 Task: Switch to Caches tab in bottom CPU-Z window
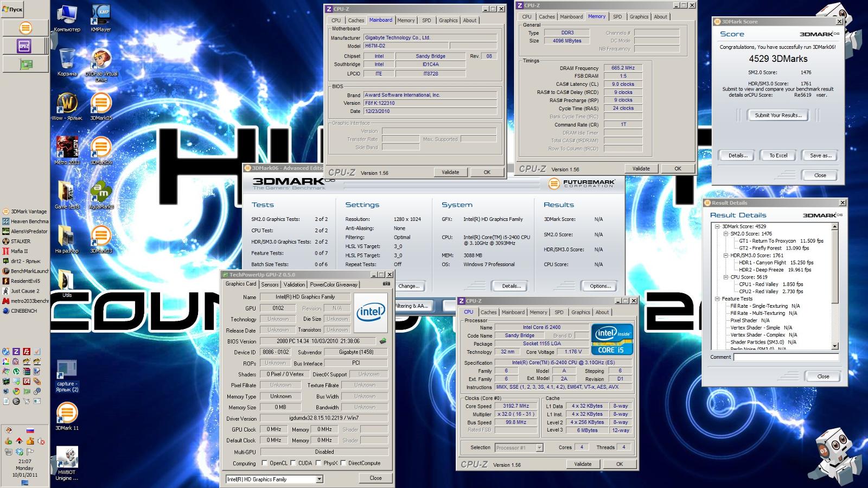[488, 312]
